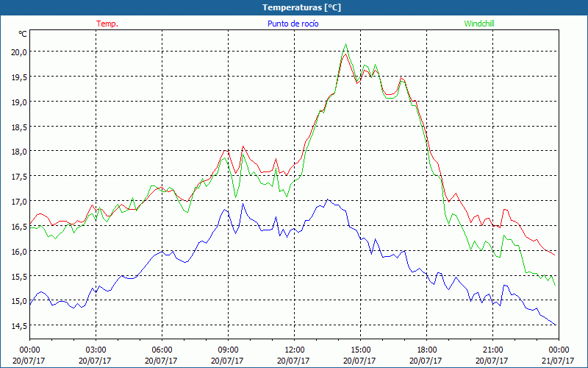Click the '17,5' y-axis value
The image size is (588, 368).
pyautogui.click(x=21, y=177)
